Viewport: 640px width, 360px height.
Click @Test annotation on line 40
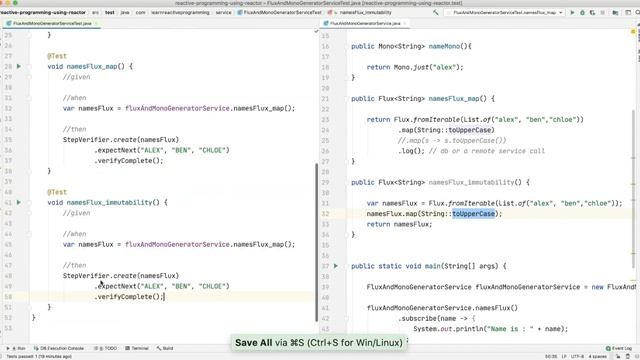57,192
